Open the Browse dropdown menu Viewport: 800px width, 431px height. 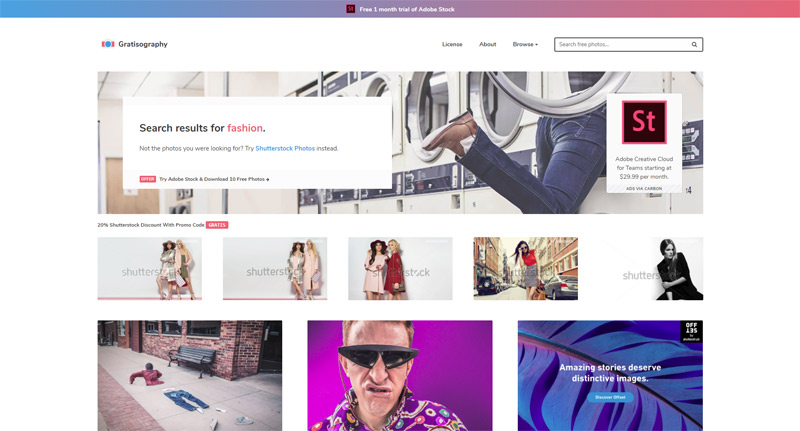click(525, 44)
